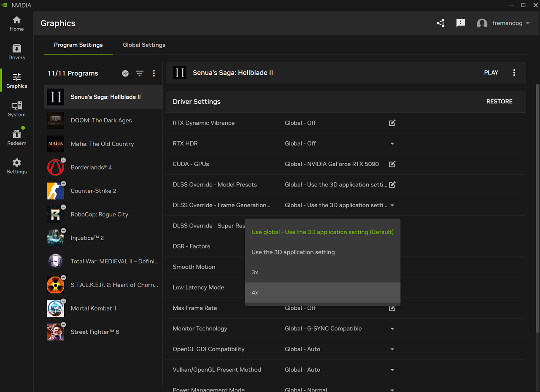Open the System section

(x=16, y=109)
